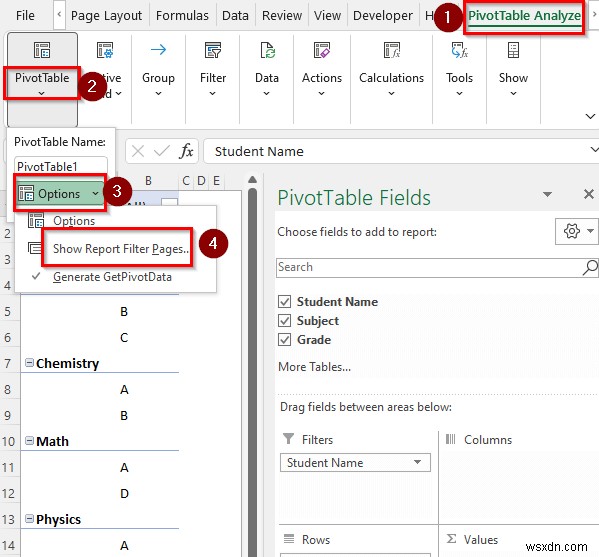This screenshot has width=599, height=557.
Task: Switch to the Data tab
Action: click(235, 16)
